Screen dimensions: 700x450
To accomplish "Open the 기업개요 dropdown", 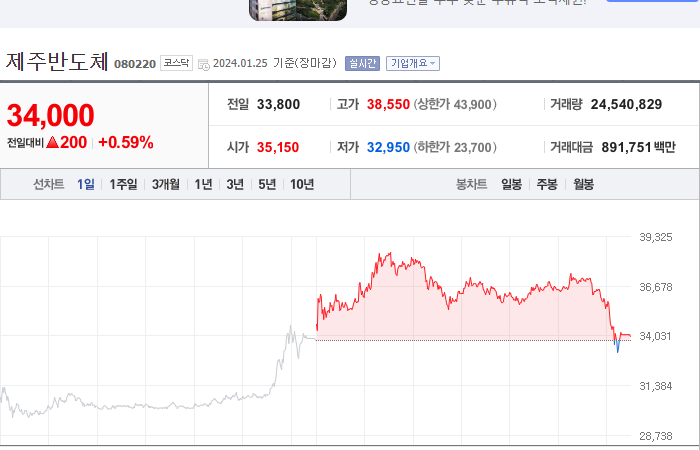I will [x=413, y=63].
